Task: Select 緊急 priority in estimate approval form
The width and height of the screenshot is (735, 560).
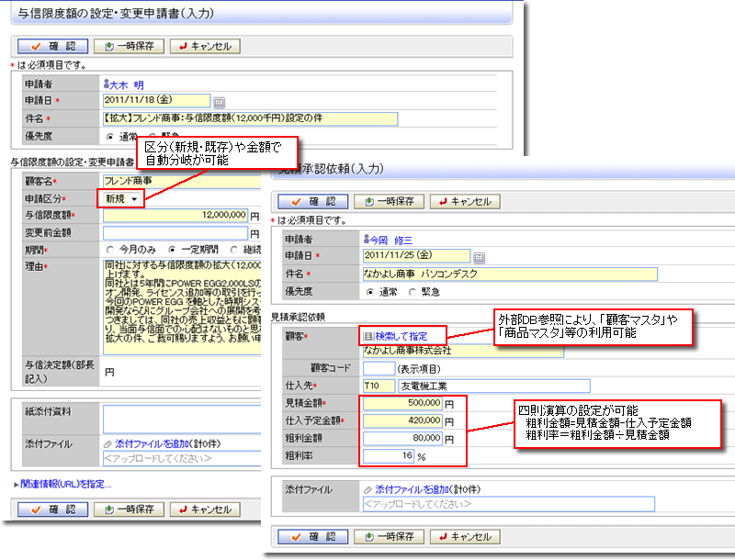Action: 412,292
